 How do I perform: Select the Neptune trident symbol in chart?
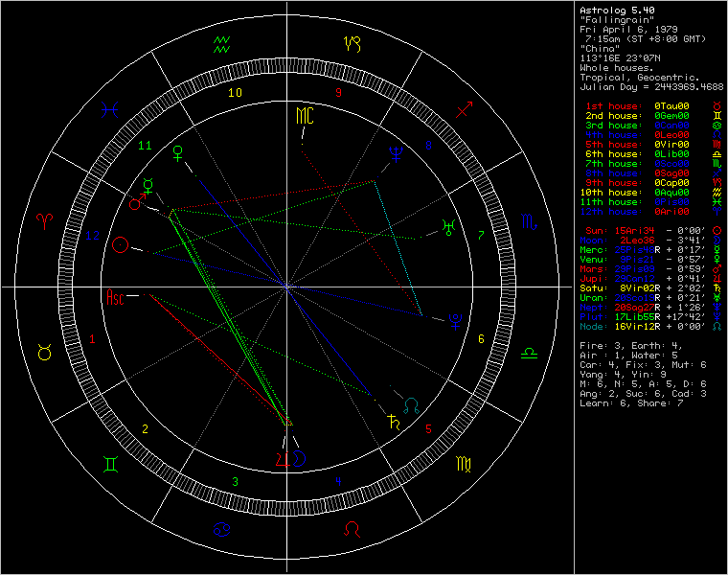point(396,154)
